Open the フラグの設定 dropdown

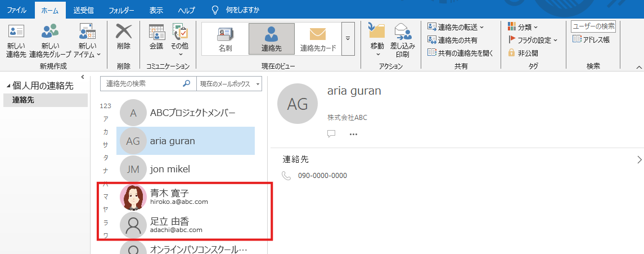tap(533, 40)
